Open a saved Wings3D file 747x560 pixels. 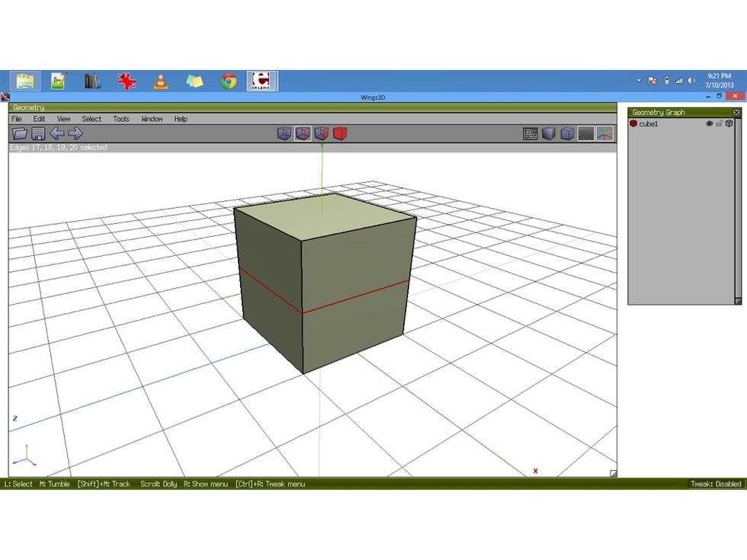point(19,133)
